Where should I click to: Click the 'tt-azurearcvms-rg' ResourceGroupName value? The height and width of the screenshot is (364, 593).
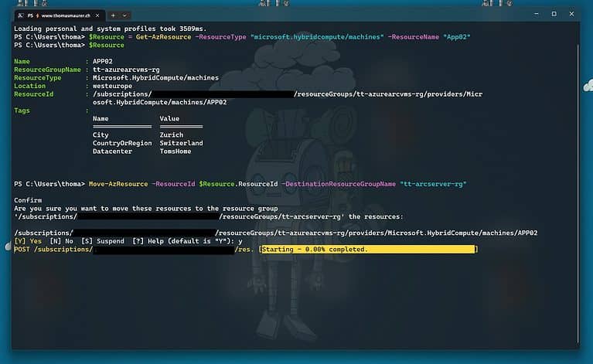126,70
